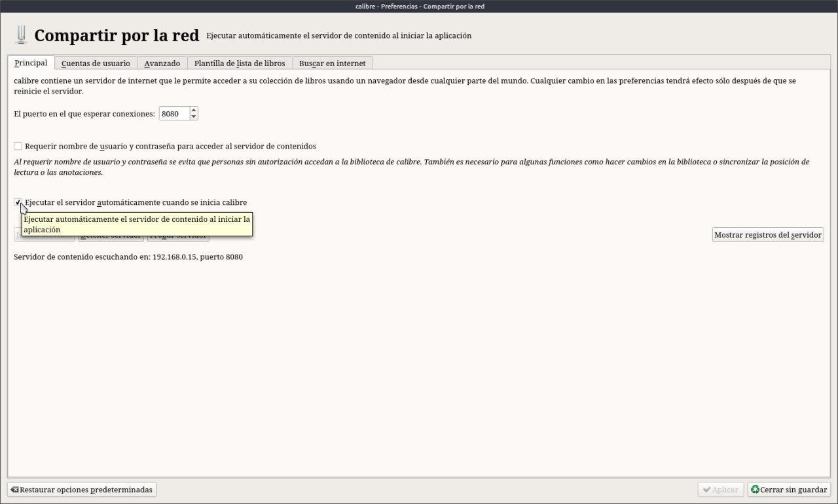Open the Cuentas de usuario tab
The height and width of the screenshot is (504, 838).
(96, 63)
